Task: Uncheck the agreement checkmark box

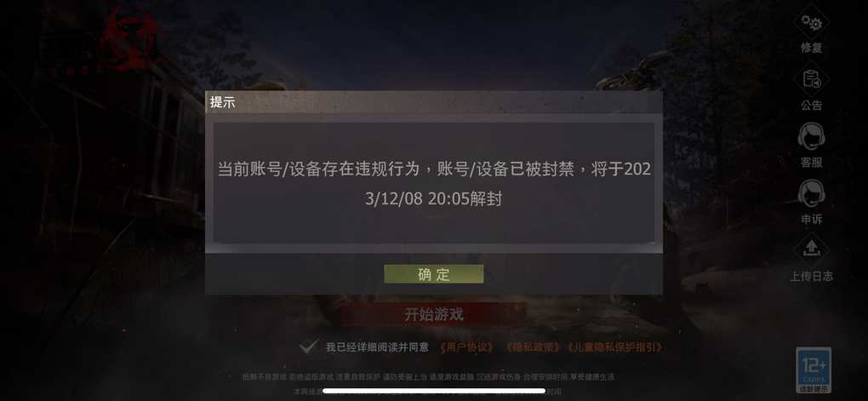Action: click(x=308, y=347)
